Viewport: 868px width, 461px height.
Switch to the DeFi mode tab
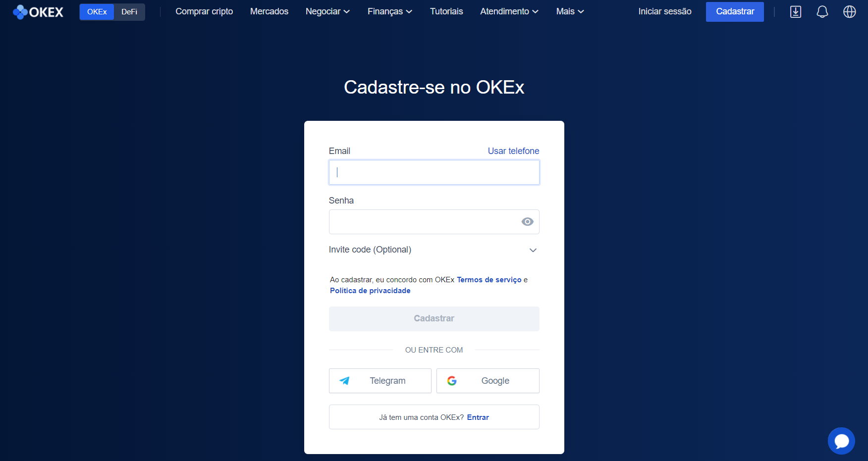pos(129,12)
